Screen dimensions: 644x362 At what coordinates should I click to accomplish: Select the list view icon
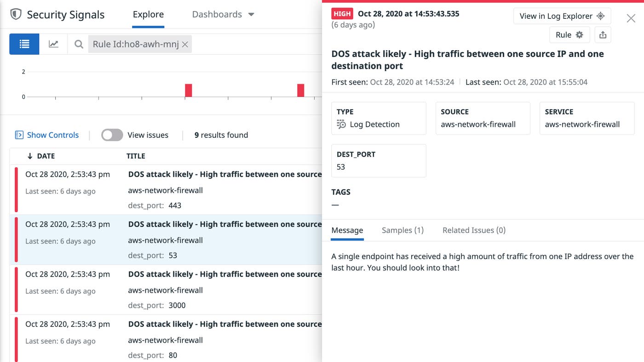[24, 44]
